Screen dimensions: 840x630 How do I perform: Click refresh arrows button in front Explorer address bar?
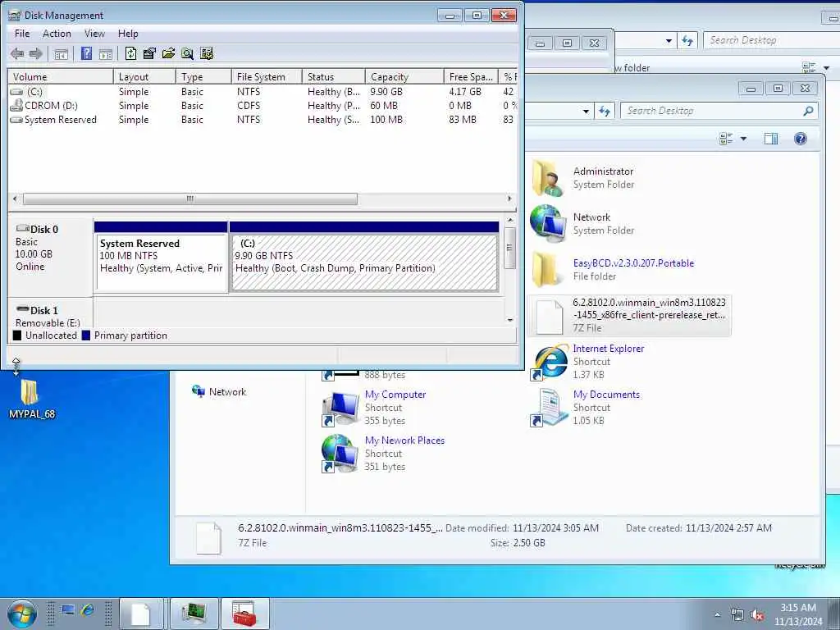pos(605,111)
